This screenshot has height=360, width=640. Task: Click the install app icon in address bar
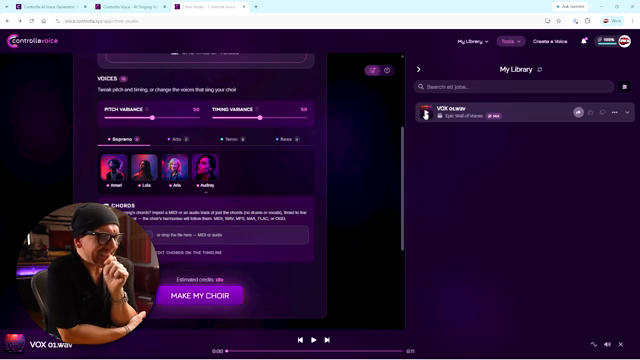[548, 21]
